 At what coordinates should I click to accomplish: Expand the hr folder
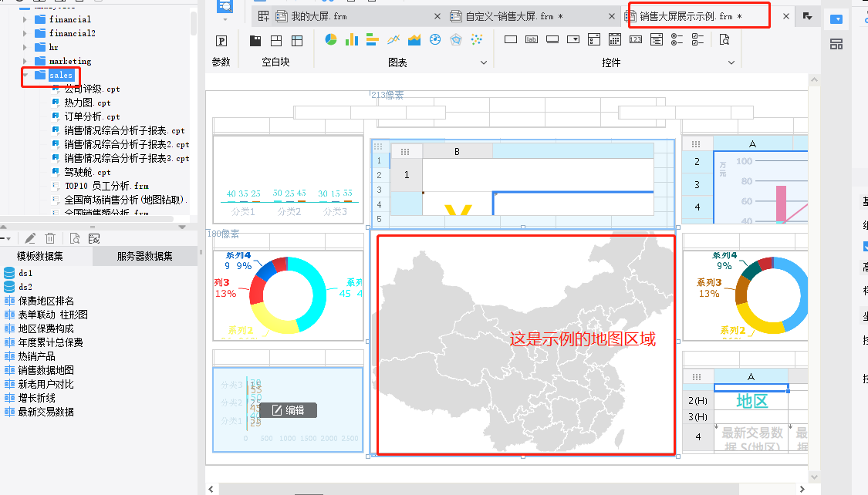tap(25, 47)
